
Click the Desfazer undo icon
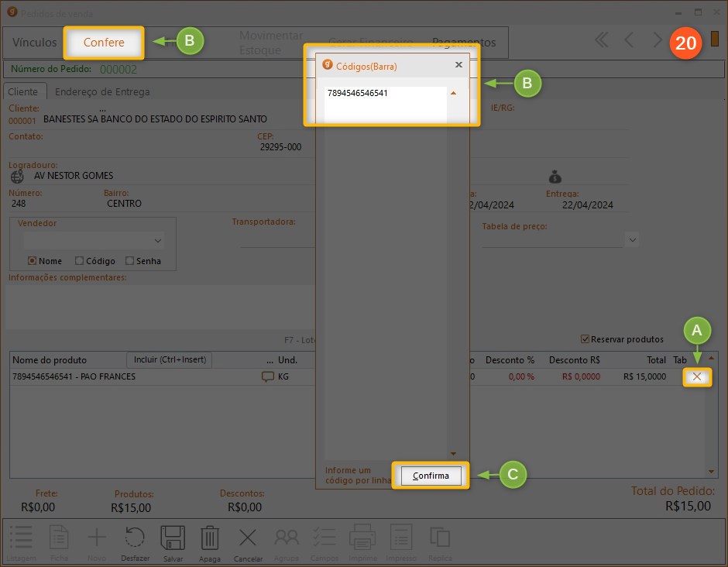pos(135,538)
